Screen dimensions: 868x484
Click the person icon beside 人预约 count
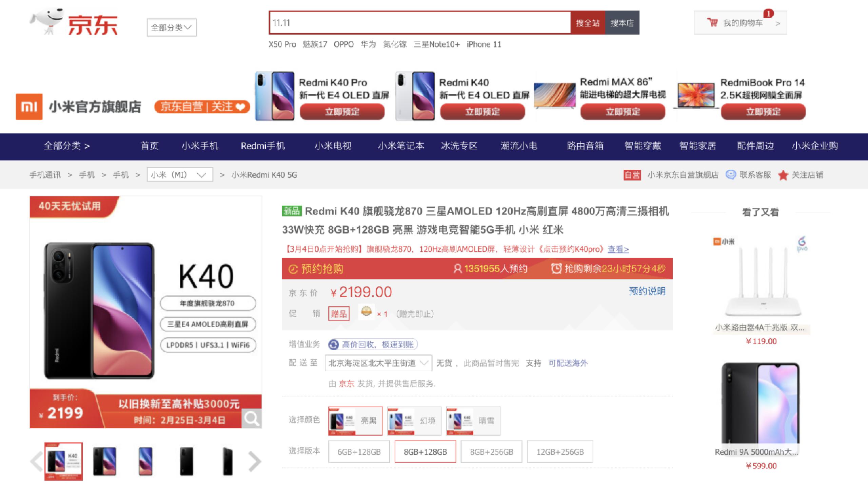[457, 269]
